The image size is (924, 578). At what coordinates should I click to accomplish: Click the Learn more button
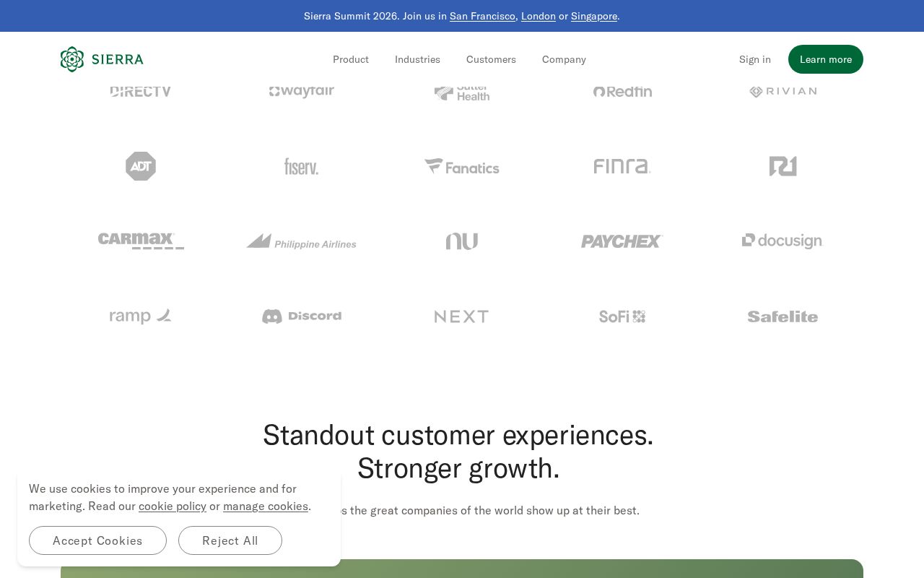coord(826,59)
